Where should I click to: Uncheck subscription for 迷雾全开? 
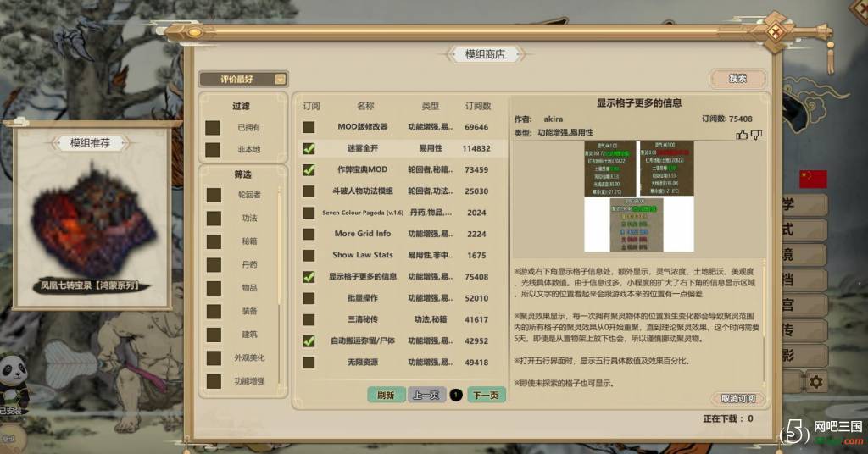(309, 148)
